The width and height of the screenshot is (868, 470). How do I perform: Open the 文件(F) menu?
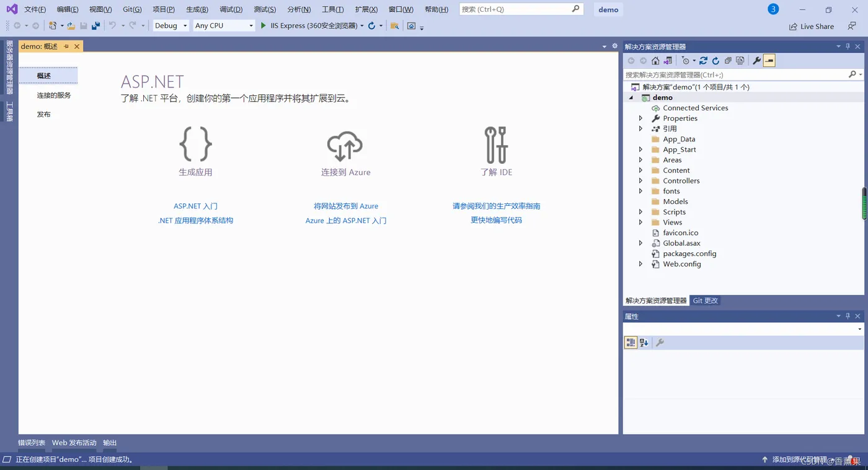[35, 9]
